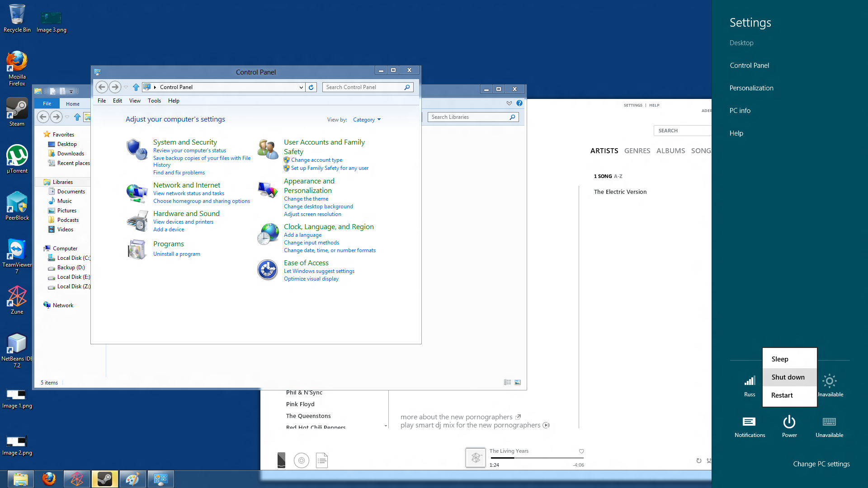Click View network status and tasks

pos(189,193)
